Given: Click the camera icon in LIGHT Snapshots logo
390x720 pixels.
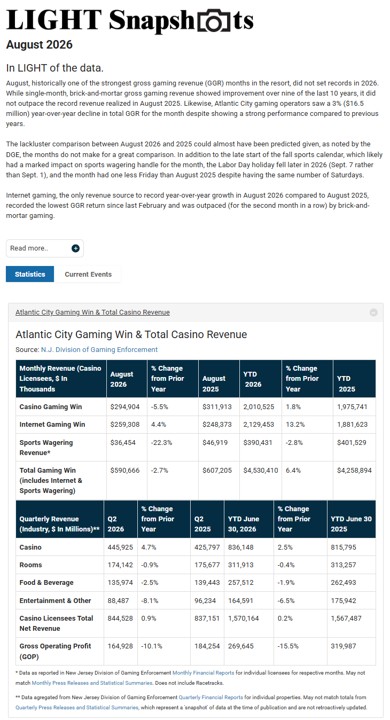Looking at the screenshot, I should (213, 21).
